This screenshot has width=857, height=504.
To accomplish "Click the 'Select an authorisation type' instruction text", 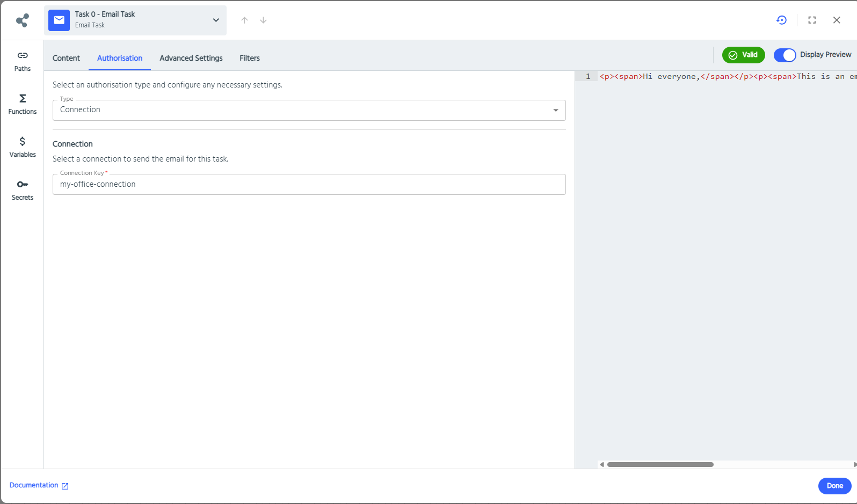I will (x=167, y=85).
